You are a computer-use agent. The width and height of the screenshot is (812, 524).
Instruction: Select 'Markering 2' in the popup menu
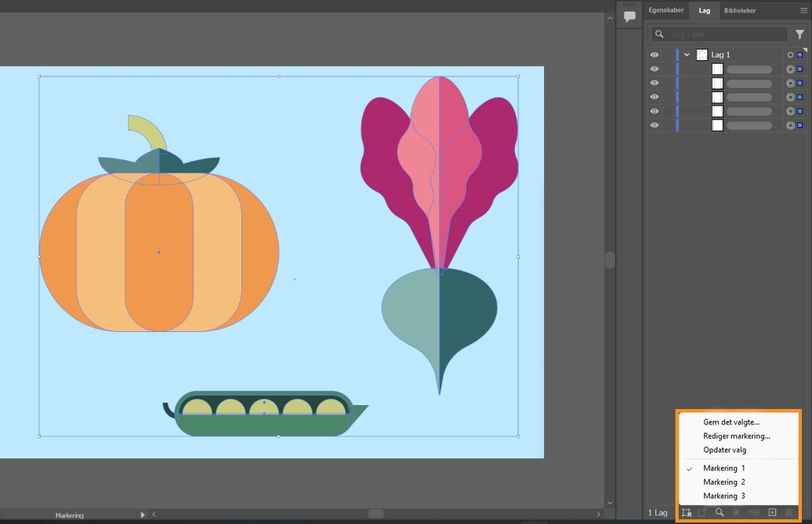tap(724, 482)
